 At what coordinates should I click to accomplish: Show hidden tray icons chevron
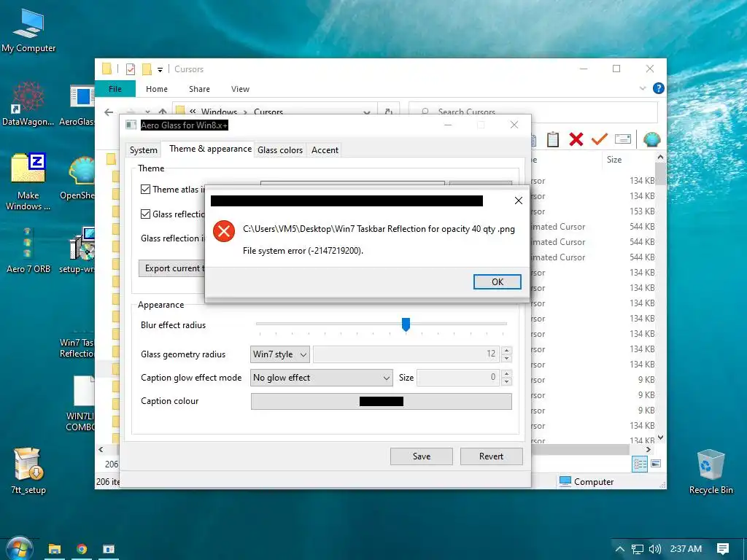pyautogui.click(x=619, y=549)
